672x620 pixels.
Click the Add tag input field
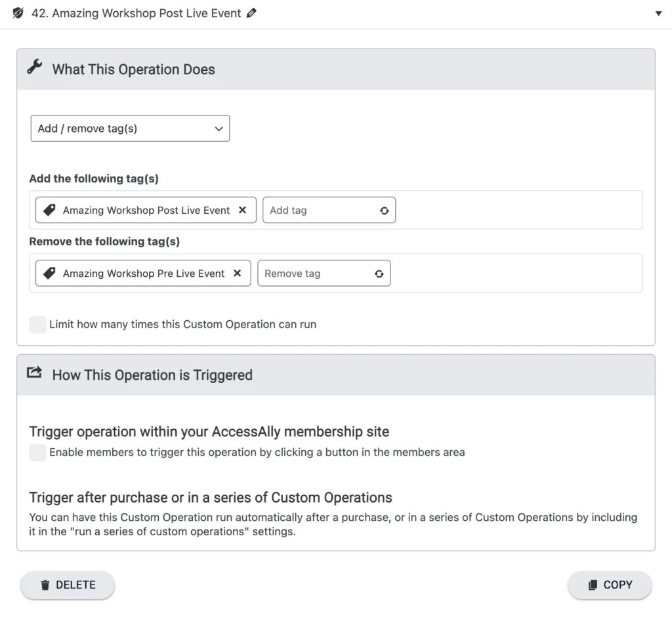320,211
